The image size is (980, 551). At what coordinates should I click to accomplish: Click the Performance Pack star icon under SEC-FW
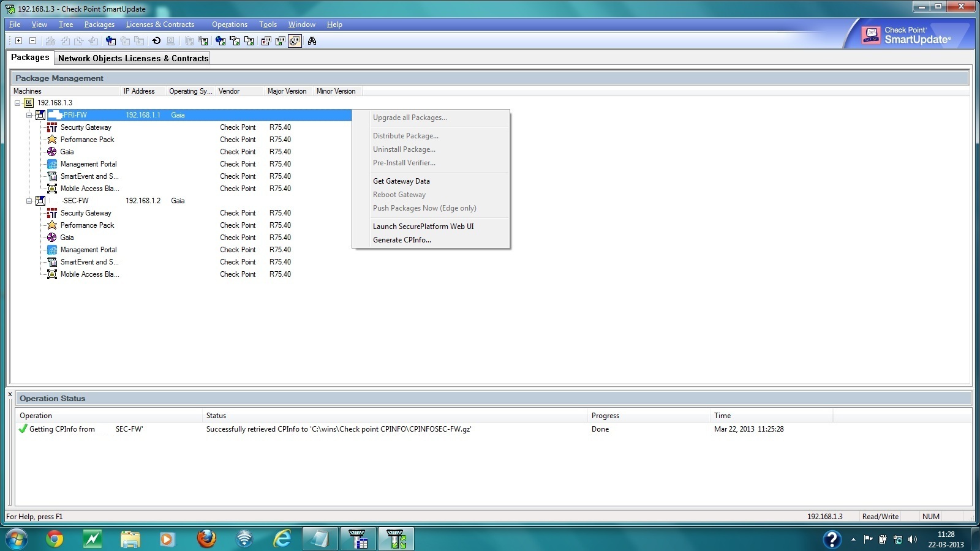pos(52,225)
